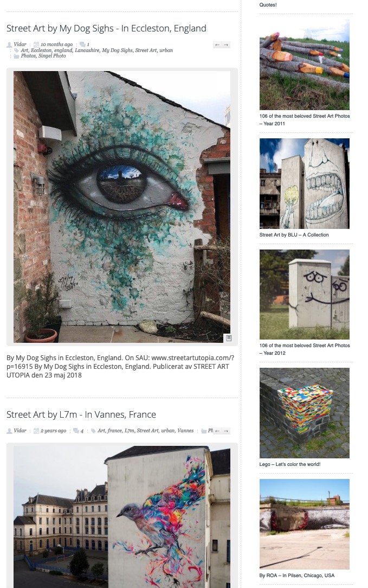368x588 pixels.
Task: Click the previous arrow on the L7m post
Action: click(217, 431)
